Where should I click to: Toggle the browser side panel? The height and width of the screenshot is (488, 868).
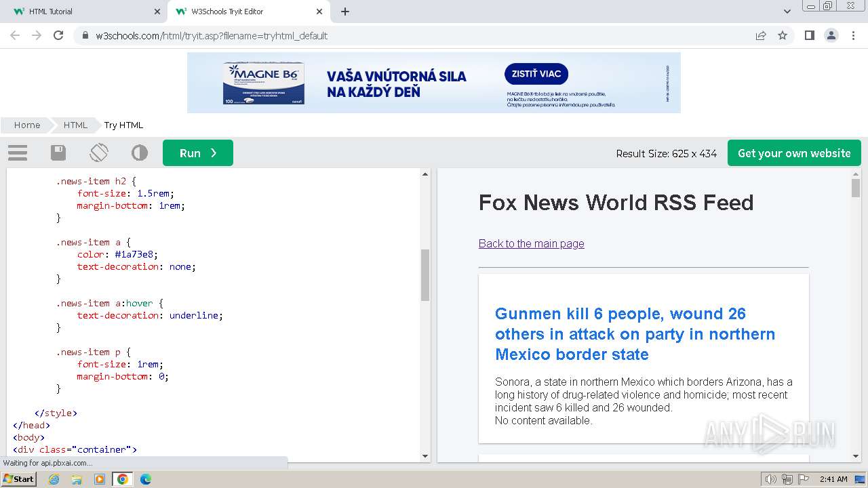pyautogui.click(x=809, y=35)
